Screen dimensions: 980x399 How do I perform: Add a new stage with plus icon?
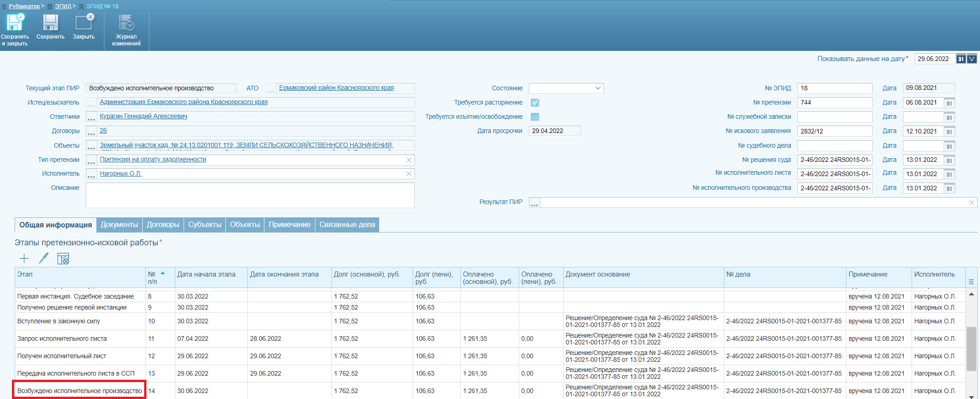(x=24, y=259)
